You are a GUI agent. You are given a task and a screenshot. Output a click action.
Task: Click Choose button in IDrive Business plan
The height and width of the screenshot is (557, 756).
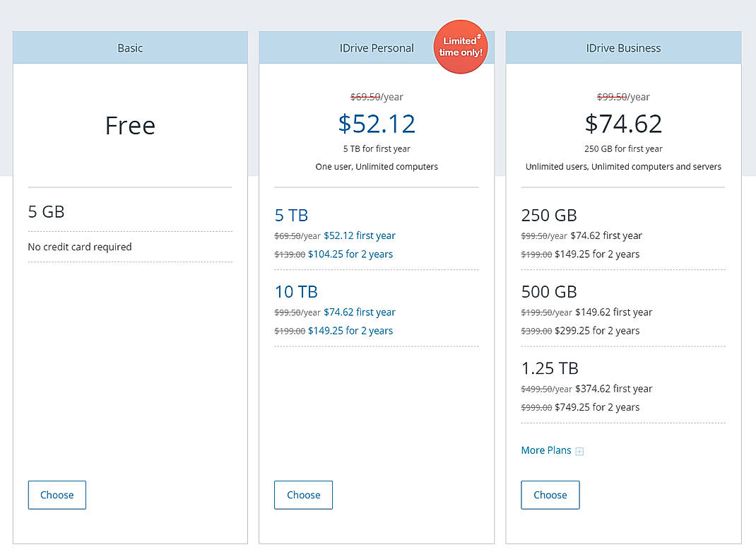(550, 495)
